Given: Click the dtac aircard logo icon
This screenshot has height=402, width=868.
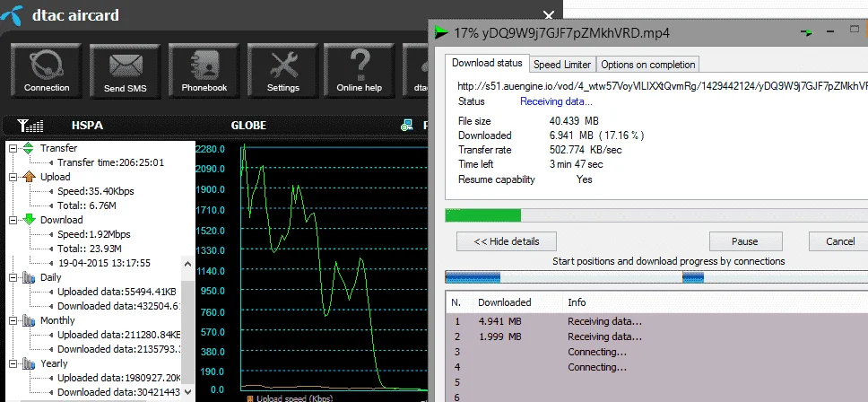Looking at the screenshot, I should (x=11, y=14).
